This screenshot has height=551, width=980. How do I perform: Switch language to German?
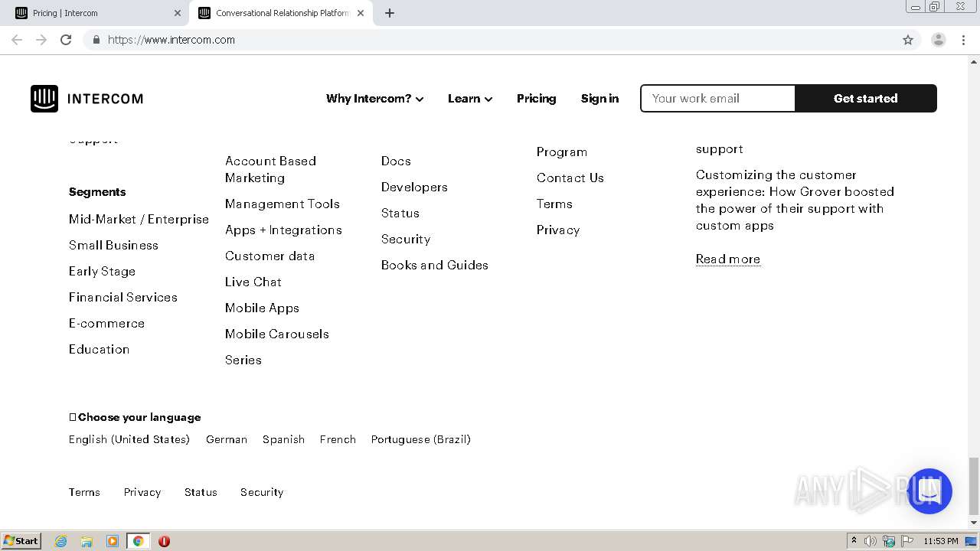coord(227,439)
